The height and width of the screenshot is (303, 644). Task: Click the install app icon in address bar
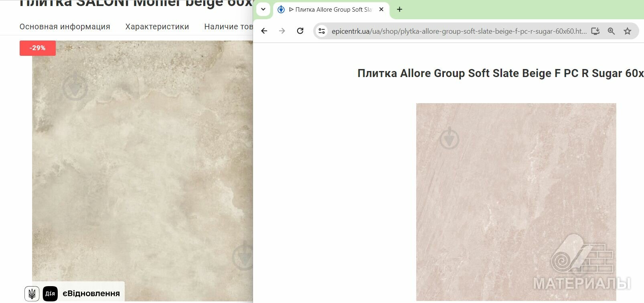click(x=595, y=31)
